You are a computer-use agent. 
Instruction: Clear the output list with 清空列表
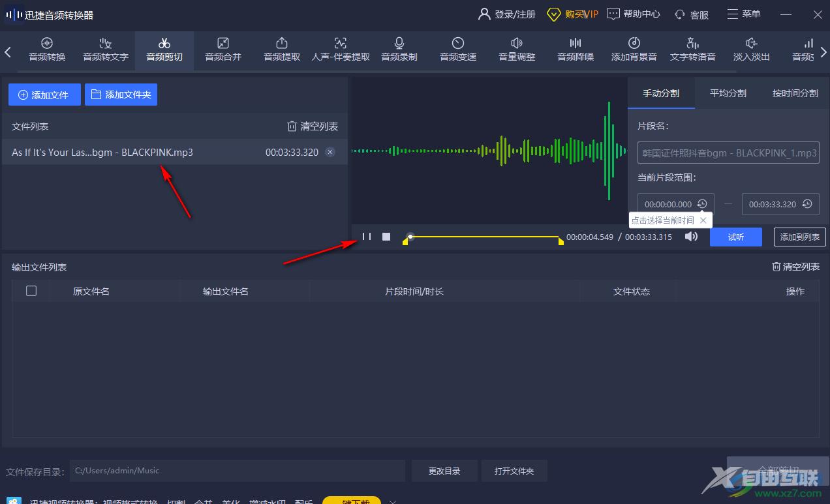coord(795,267)
